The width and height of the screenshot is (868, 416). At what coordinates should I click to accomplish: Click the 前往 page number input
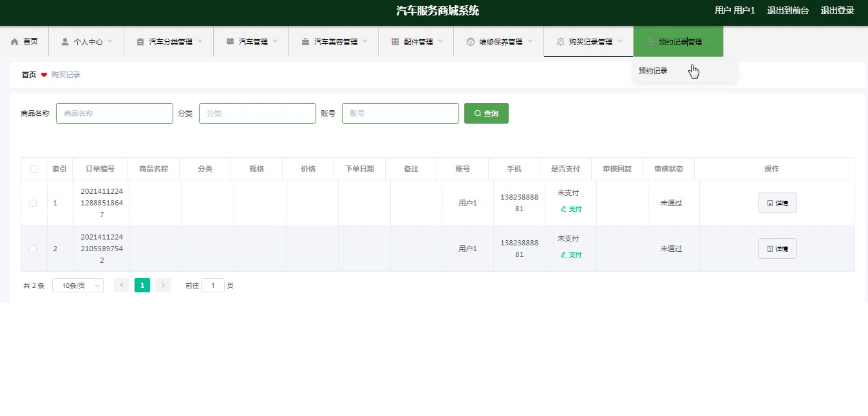212,286
